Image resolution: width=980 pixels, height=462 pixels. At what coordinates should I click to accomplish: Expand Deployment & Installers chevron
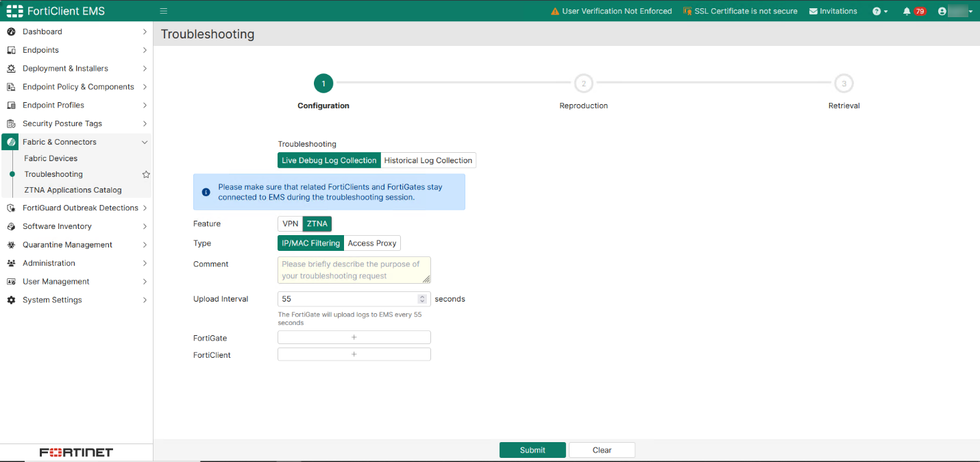point(145,69)
